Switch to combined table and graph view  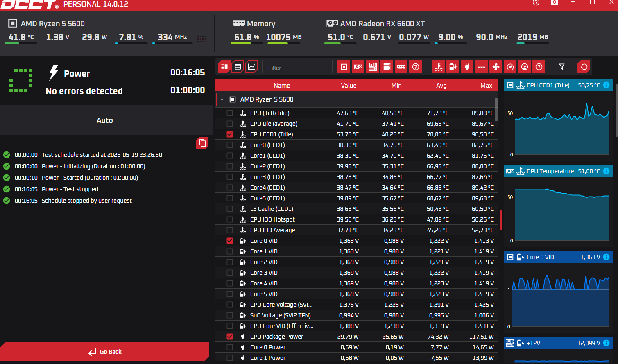224,67
